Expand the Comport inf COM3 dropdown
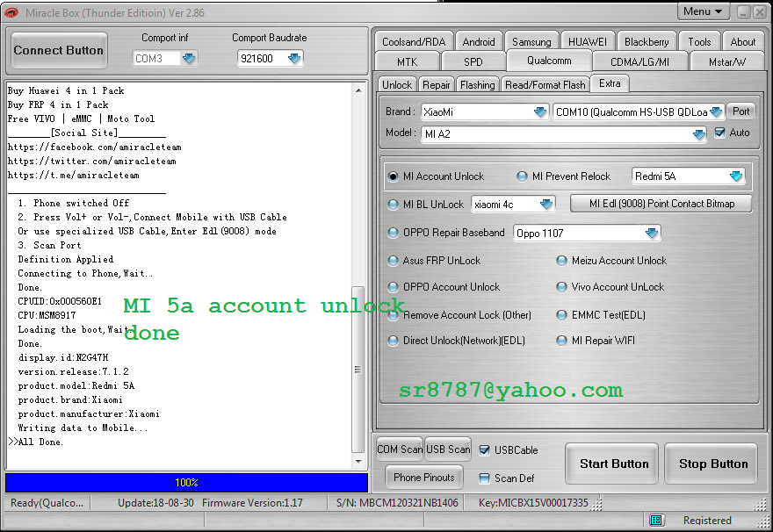The image size is (773, 532). [x=189, y=59]
